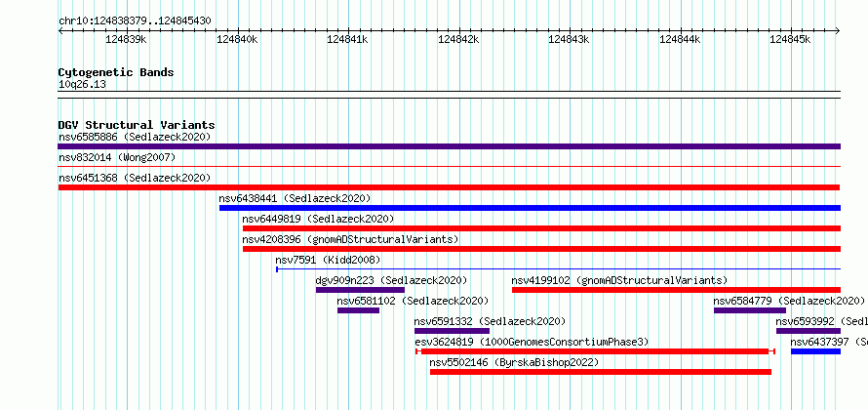Open the nsv6437397 variant label
Viewport: 868px width, 410px height.
(829, 342)
